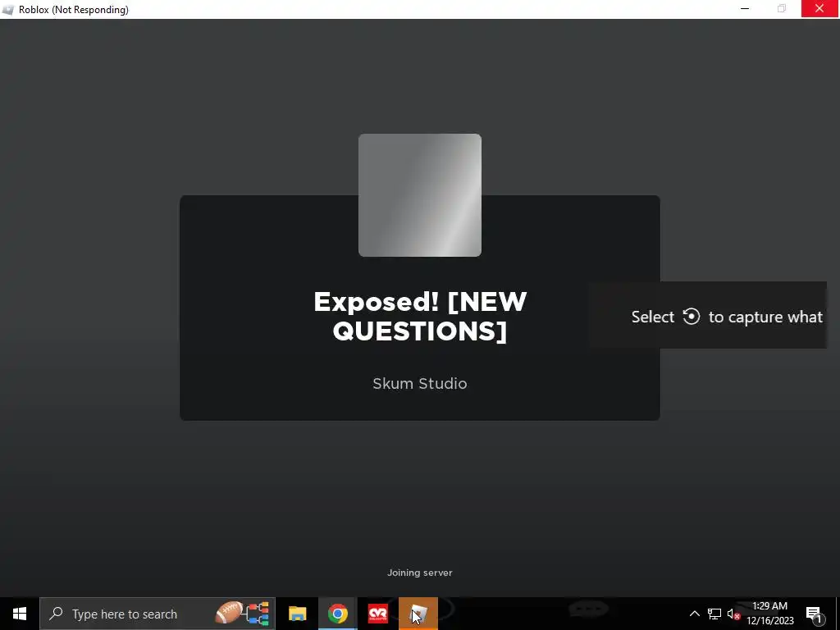Click the taskbar search box
This screenshot has height=630, width=840.
pyautogui.click(x=157, y=614)
